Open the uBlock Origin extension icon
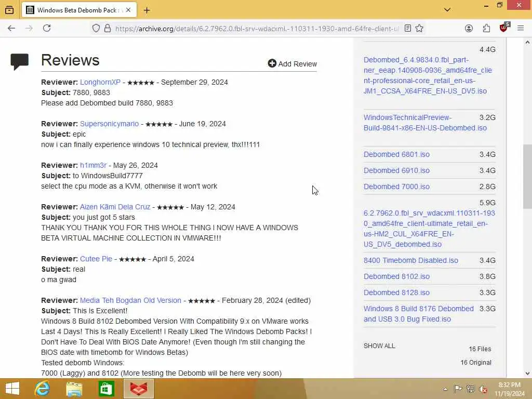 [x=504, y=28]
